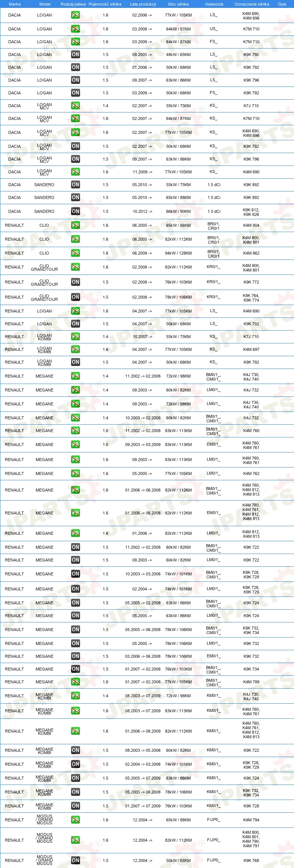This screenshot has height=868, width=294.
Task: Click the ON diesel icon in the K9K 790 row
Action: 76,55
